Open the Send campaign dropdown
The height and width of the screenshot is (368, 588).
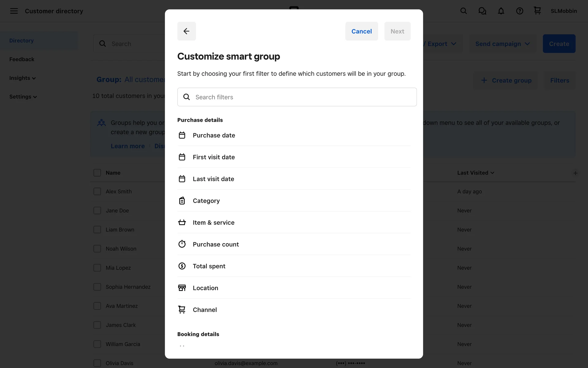point(502,44)
